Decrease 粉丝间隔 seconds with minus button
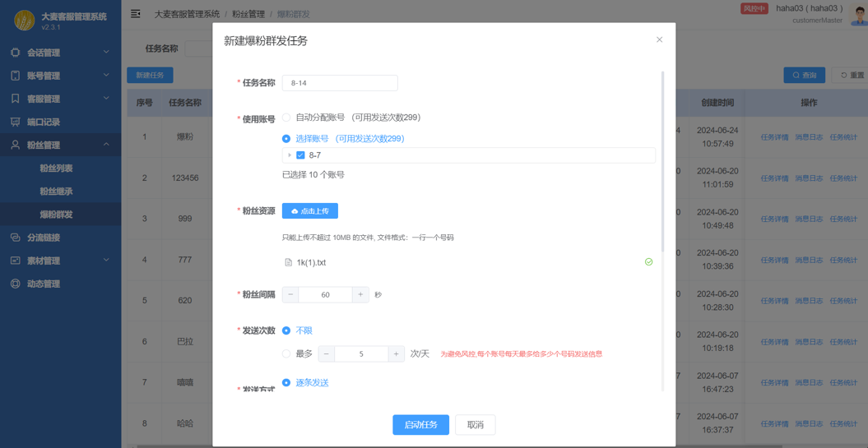This screenshot has width=868, height=448. 290,295
